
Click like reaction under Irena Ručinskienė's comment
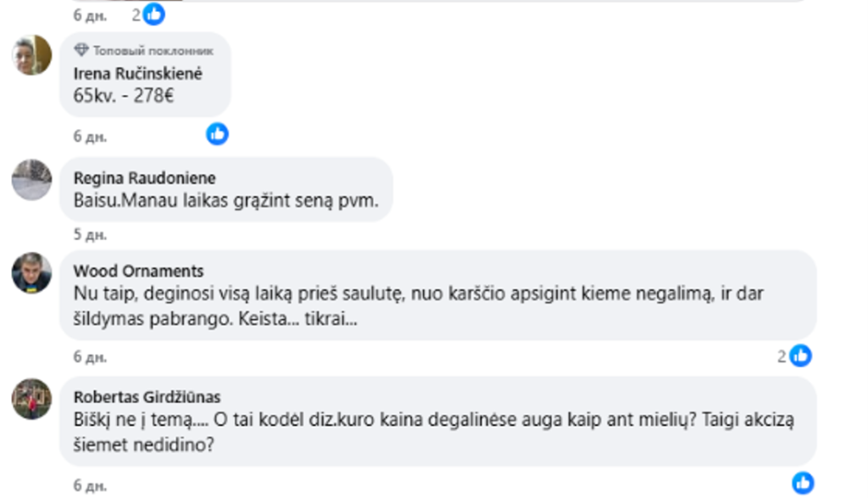(x=218, y=133)
